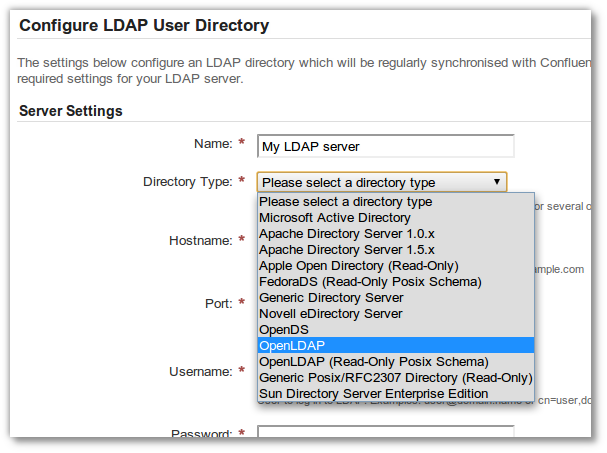Select 'Please select a directory type' list option

pos(346,201)
